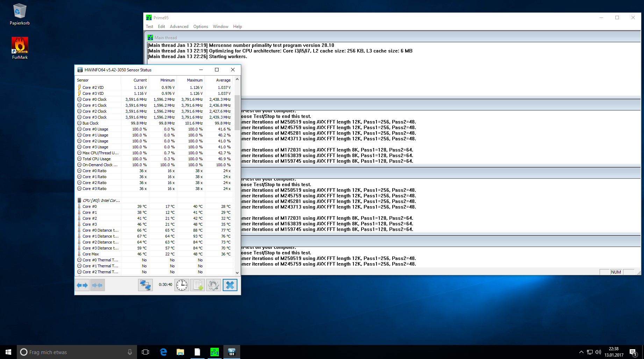
Task: Select the 'CPU [#0]: Intel Cor…' group header
Action: (x=154, y=200)
